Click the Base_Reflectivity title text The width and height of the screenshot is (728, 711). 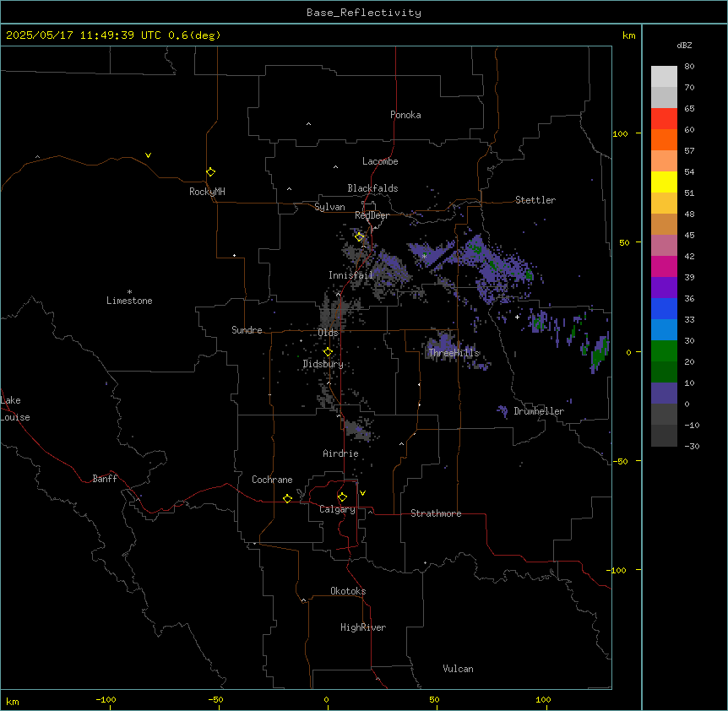click(x=364, y=13)
